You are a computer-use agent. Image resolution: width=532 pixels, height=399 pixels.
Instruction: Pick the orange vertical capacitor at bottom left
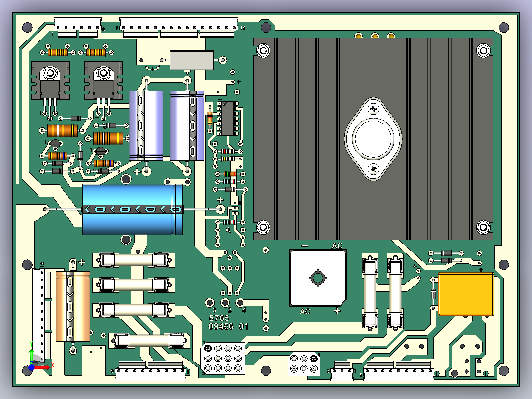pyautogui.click(x=73, y=306)
